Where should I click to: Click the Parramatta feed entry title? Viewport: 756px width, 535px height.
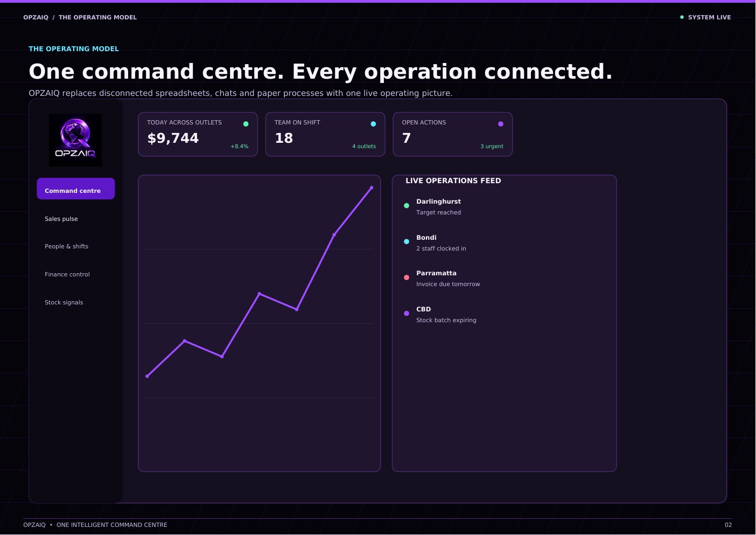[436, 273]
